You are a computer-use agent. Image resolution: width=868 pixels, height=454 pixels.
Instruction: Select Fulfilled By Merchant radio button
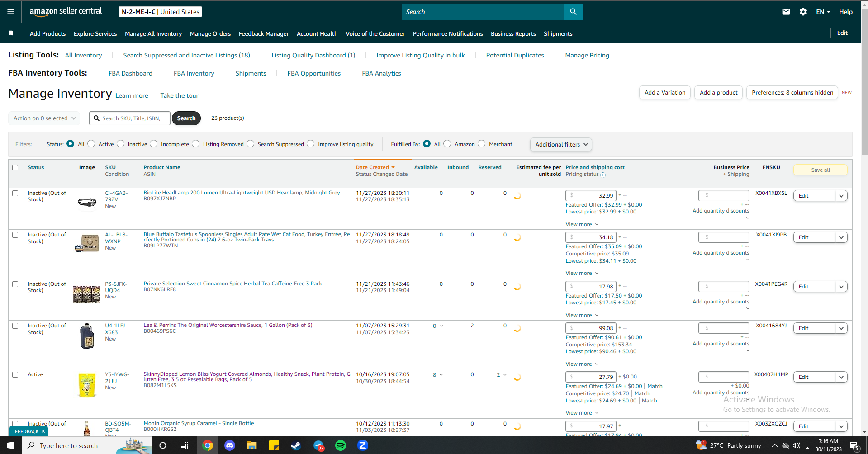(x=482, y=143)
